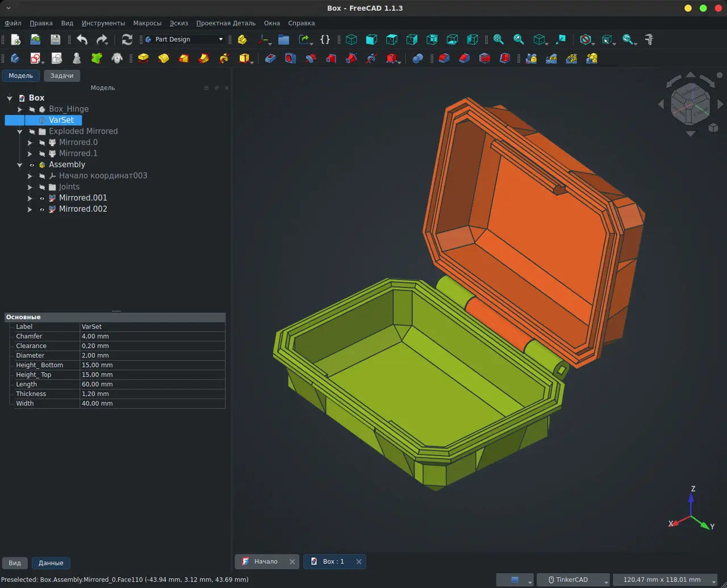Close the Box : 1 document tab
The width and height of the screenshot is (727, 588).
[x=358, y=561]
